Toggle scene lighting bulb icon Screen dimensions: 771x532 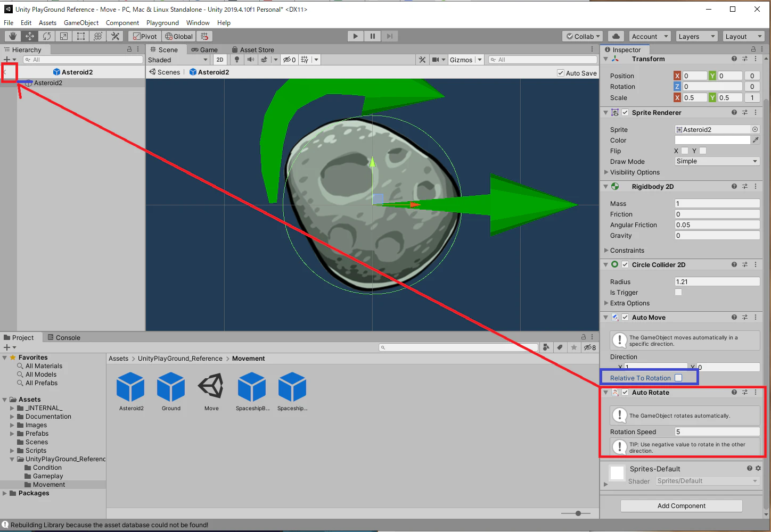pos(237,60)
